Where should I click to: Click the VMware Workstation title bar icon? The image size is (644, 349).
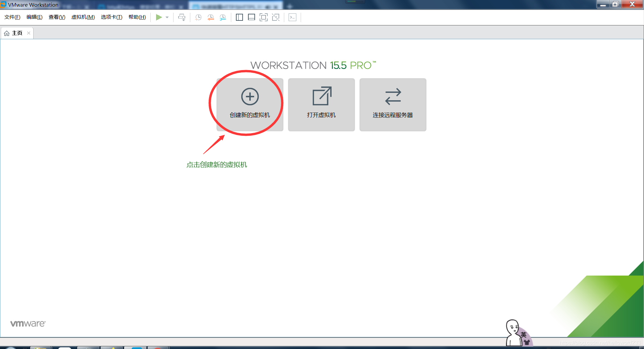coord(4,4)
